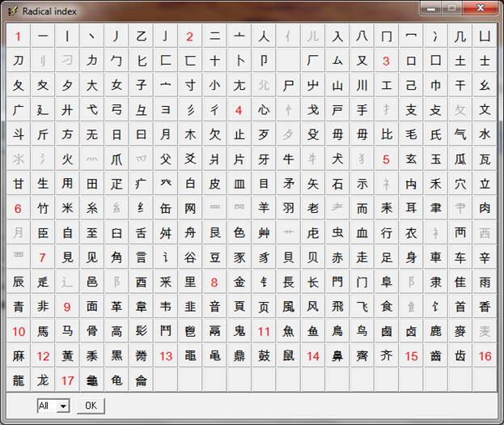This screenshot has width=504, height=425.
Task: Select the radical 立 (stand)
Action: tap(485, 184)
